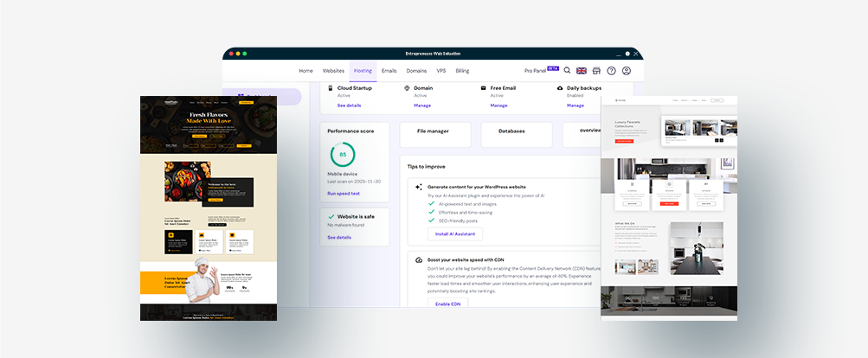Switch to the Websites tab
The width and height of the screenshot is (868, 358).
[x=333, y=71]
